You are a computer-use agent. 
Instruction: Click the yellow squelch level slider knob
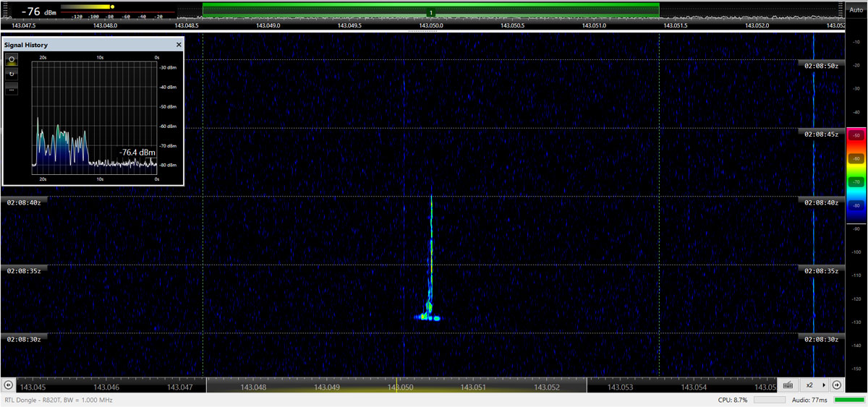[x=112, y=7]
